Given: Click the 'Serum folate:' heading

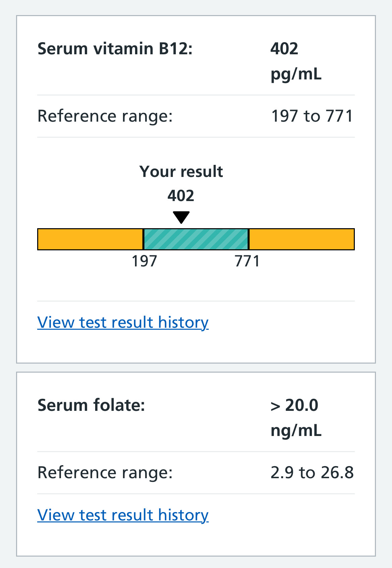Looking at the screenshot, I should pyautogui.click(x=91, y=405).
